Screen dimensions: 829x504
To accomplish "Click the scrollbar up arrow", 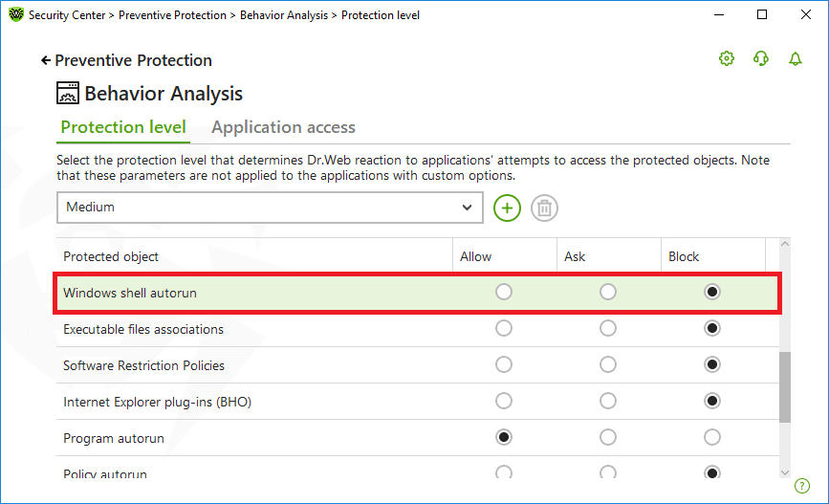I will (785, 244).
